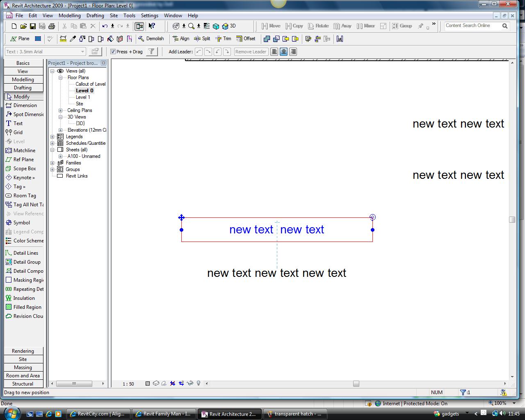Set text alignment to left
525x420 pixels.
[x=274, y=52]
